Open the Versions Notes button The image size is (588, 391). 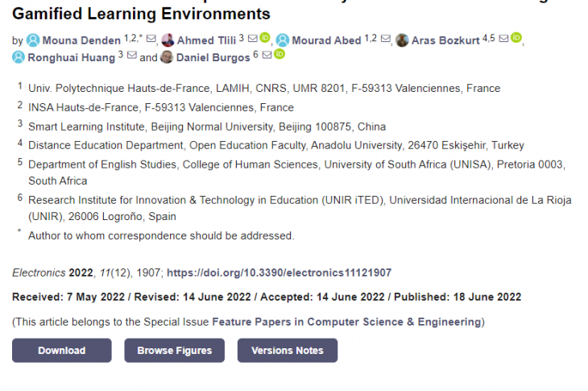point(287,351)
